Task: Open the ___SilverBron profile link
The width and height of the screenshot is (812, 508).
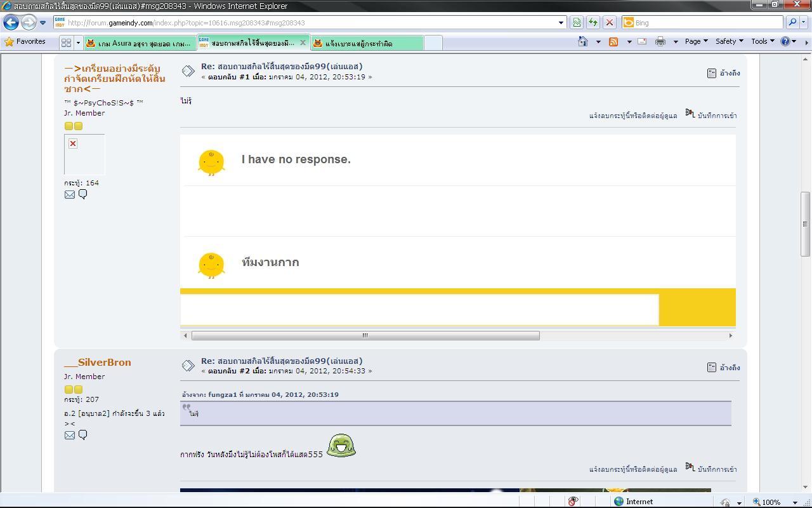Action: coord(98,363)
